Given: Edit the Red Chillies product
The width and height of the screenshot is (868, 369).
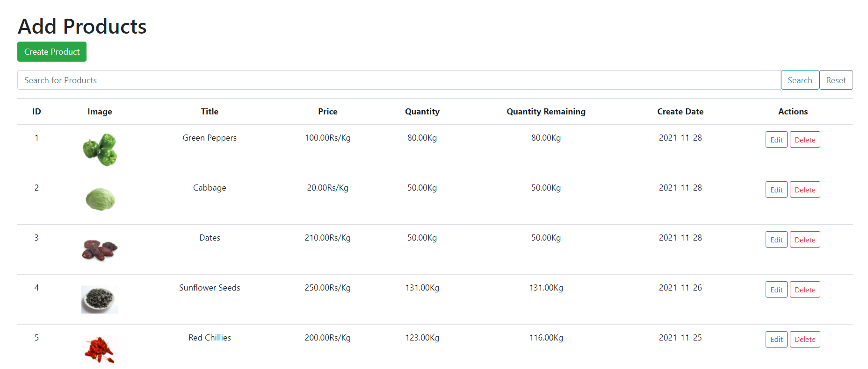Looking at the screenshot, I should (x=776, y=339).
